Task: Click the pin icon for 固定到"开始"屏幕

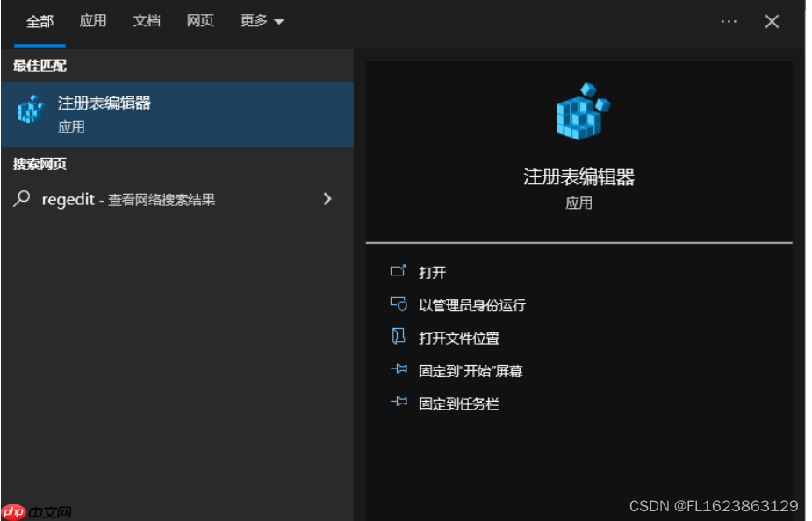Action: point(400,371)
